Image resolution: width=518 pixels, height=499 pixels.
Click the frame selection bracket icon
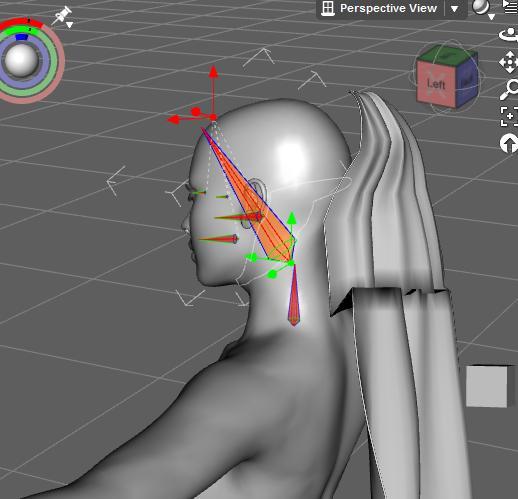[x=509, y=116]
